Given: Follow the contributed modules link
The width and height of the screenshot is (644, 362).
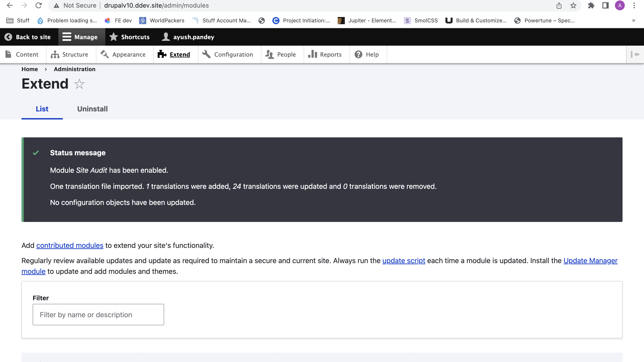Looking at the screenshot, I should pos(70,245).
